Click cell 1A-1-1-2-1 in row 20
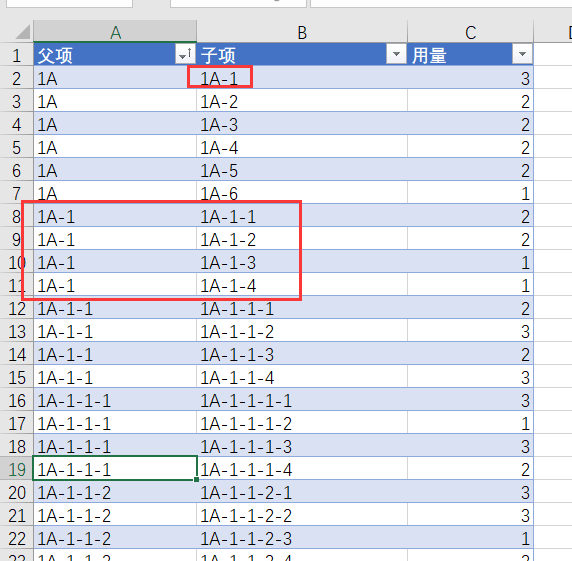The width and height of the screenshot is (572, 561). tap(302, 492)
